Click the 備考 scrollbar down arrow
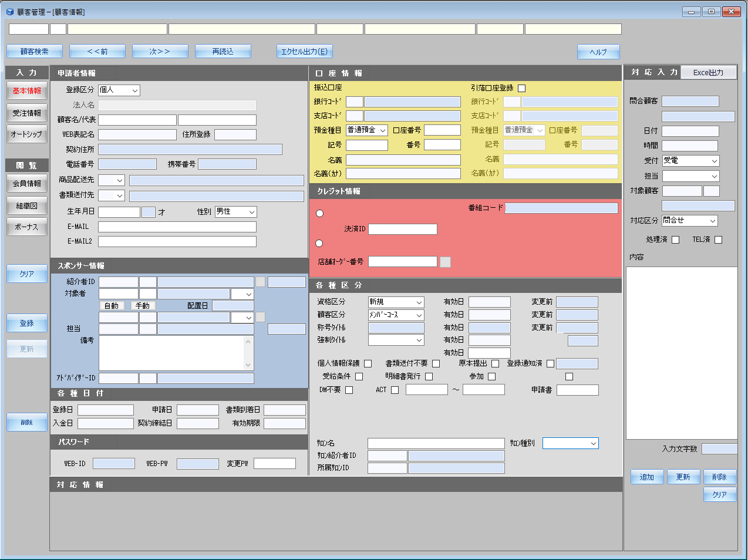This screenshot has width=748, height=560. coord(248,365)
